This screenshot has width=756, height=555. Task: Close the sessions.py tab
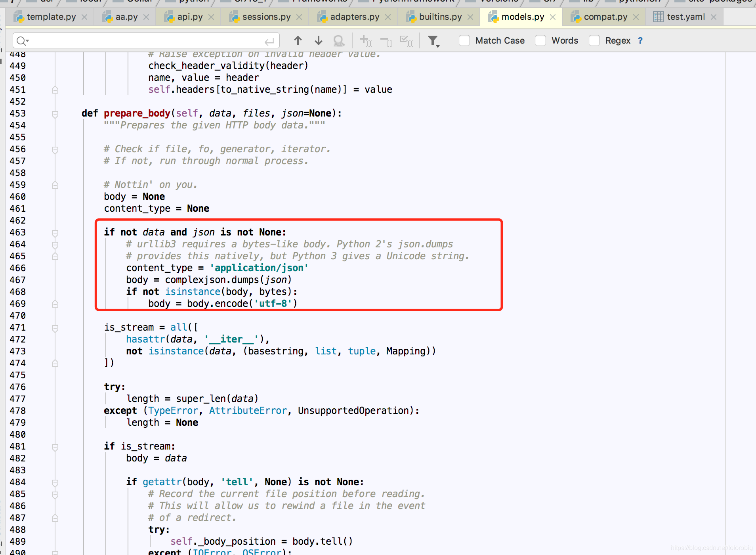point(299,17)
